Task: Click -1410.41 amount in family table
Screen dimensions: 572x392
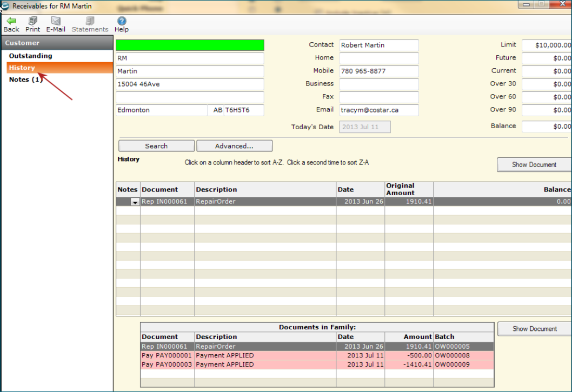Action: [417, 364]
